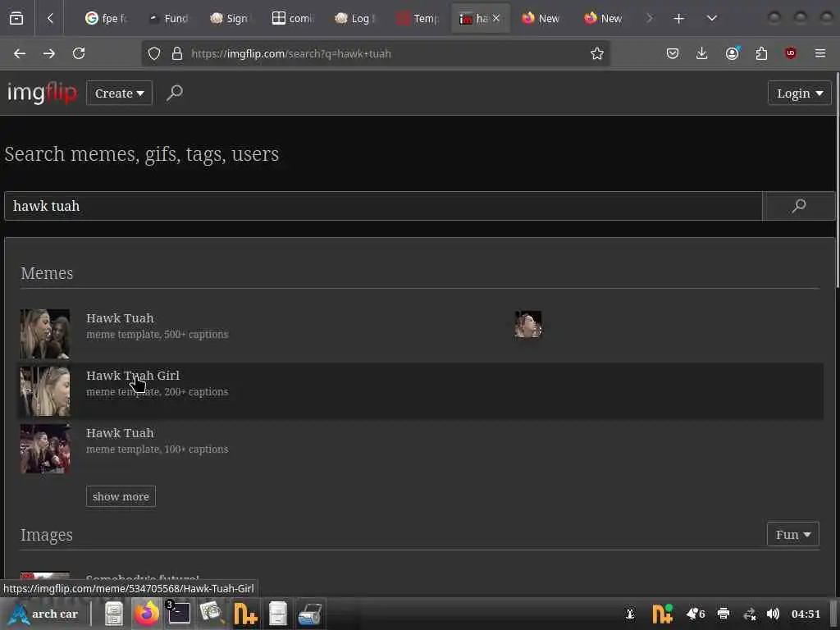The width and height of the screenshot is (840, 630).
Task: Go to imgflip home via logo
Action: point(42,94)
